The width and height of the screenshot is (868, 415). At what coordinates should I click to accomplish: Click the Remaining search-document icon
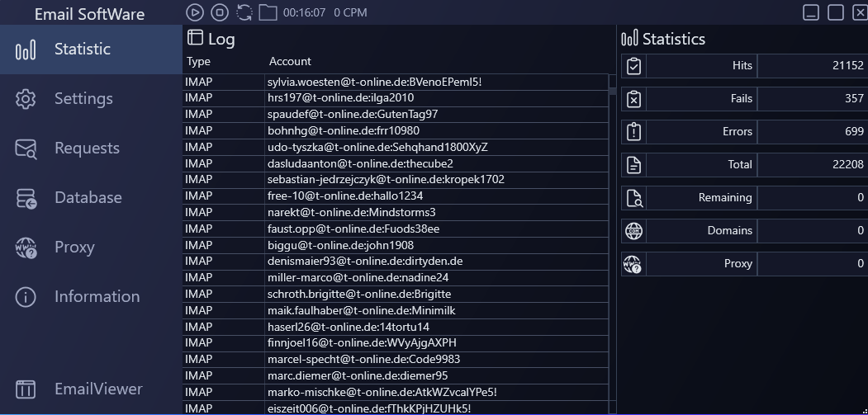pos(633,198)
